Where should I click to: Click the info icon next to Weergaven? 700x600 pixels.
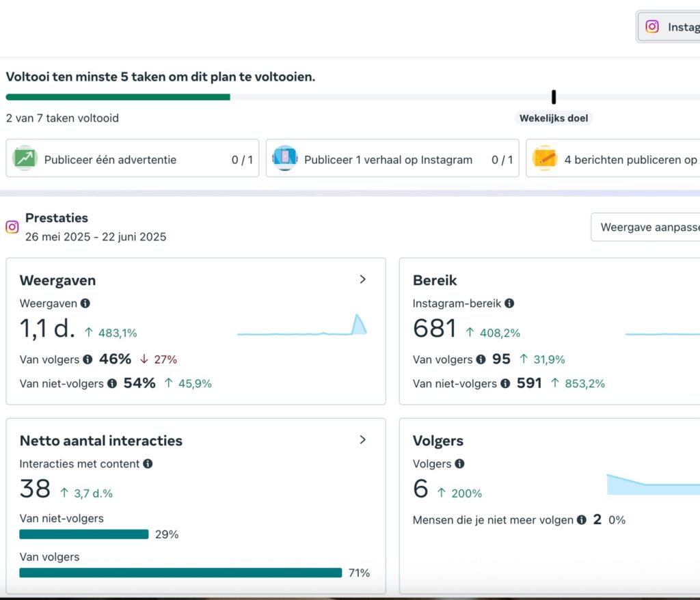pyautogui.click(x=85, y=303)
